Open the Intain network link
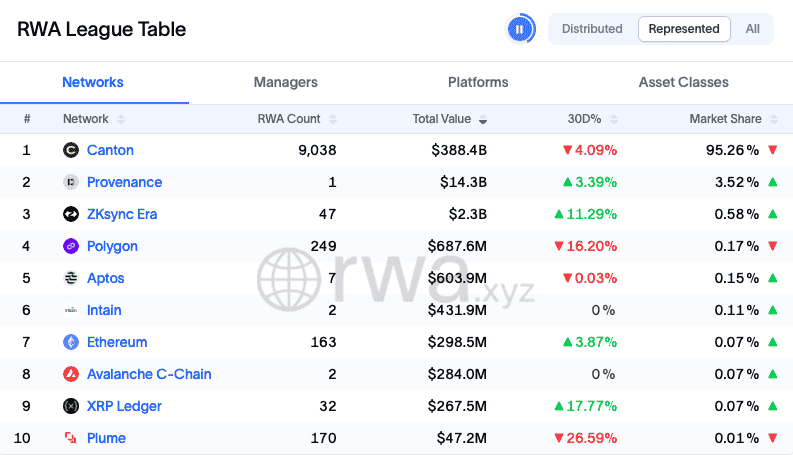This screenshot has height=455, width=793. 104,310
